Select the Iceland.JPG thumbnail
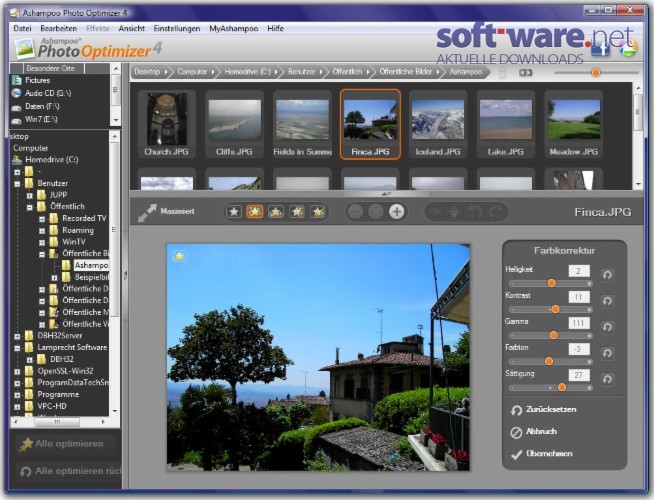Viewport: 654px width, 500px height. 438,124
